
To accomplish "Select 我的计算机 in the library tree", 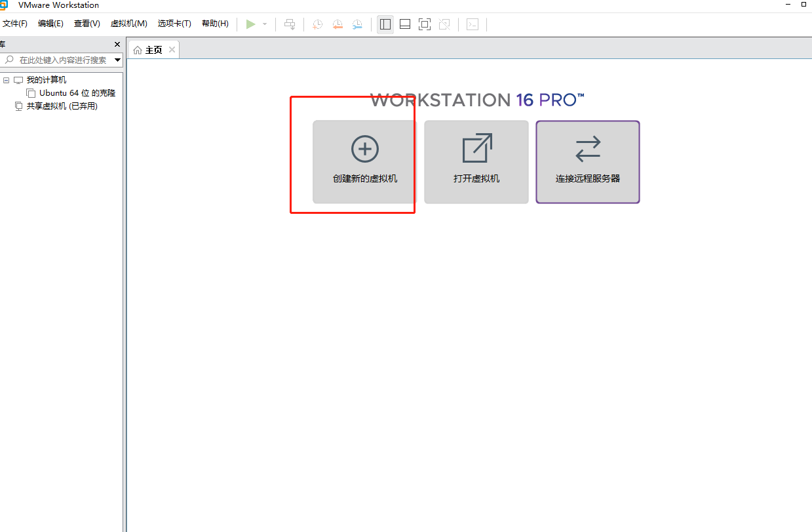I will pyautogui.click(x=46, y=80).
